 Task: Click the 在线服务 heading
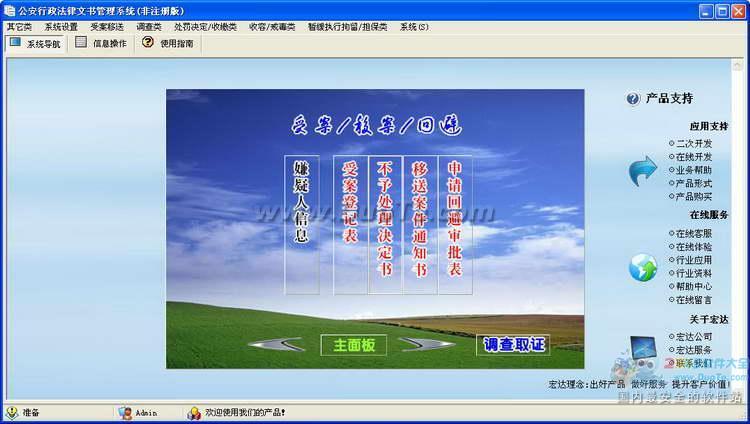click(708, 215)
